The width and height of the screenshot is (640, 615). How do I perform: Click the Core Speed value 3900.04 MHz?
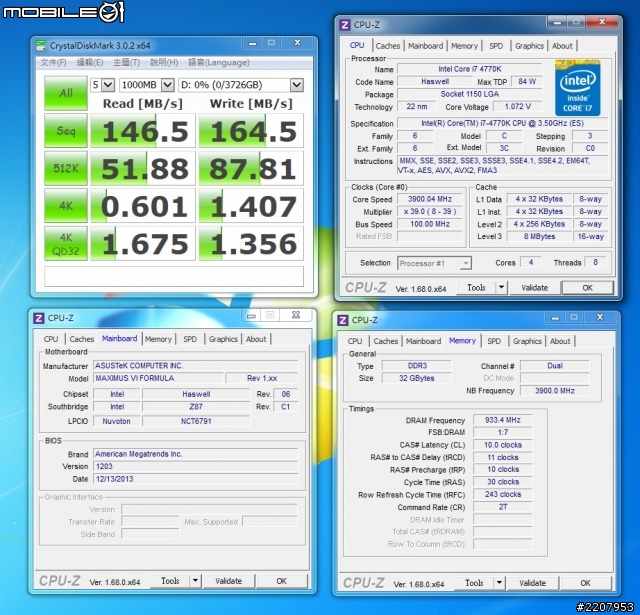pos(430,199)
